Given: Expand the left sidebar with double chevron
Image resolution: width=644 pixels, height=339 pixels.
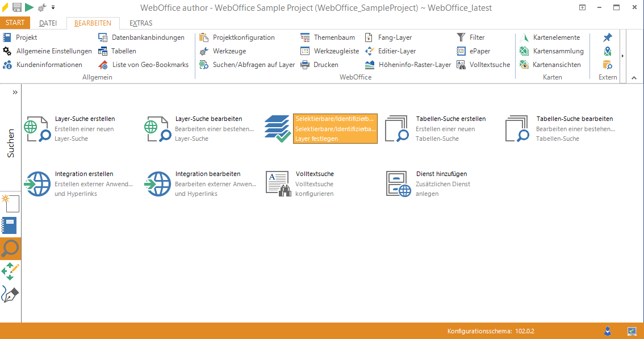Looking at the screenshot, I should [x=15, y=92].
